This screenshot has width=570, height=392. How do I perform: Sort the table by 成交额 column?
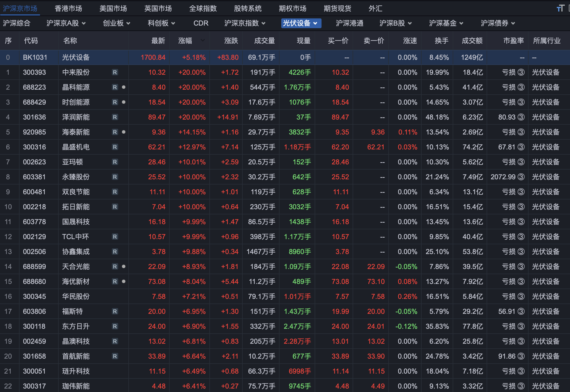tap(472, 41)
